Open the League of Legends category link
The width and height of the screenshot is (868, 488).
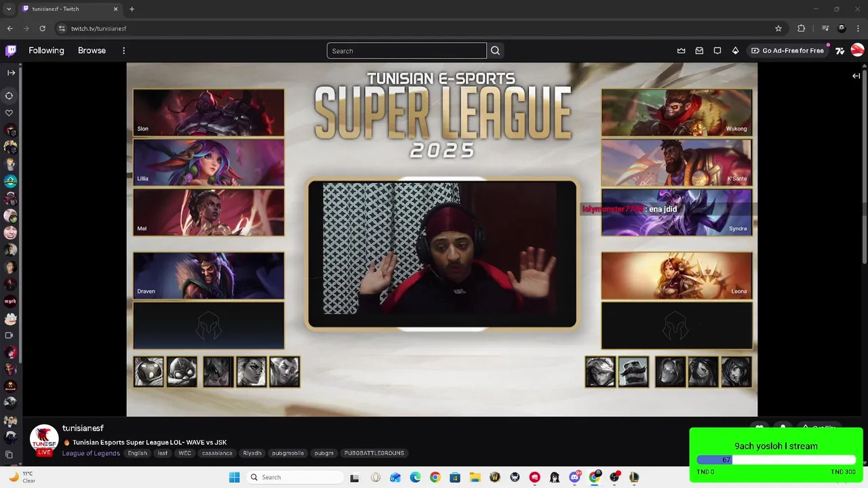[91, 453]
